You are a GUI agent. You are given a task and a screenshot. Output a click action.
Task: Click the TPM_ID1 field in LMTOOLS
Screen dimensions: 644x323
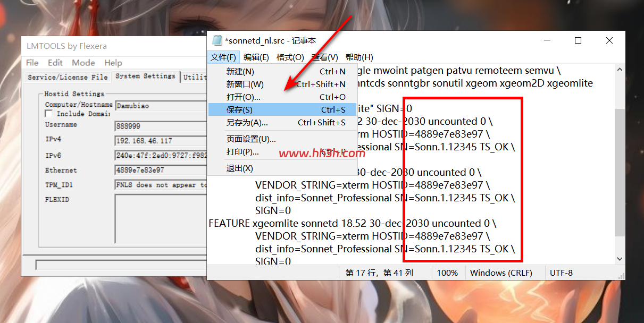[x=161, y=185]
